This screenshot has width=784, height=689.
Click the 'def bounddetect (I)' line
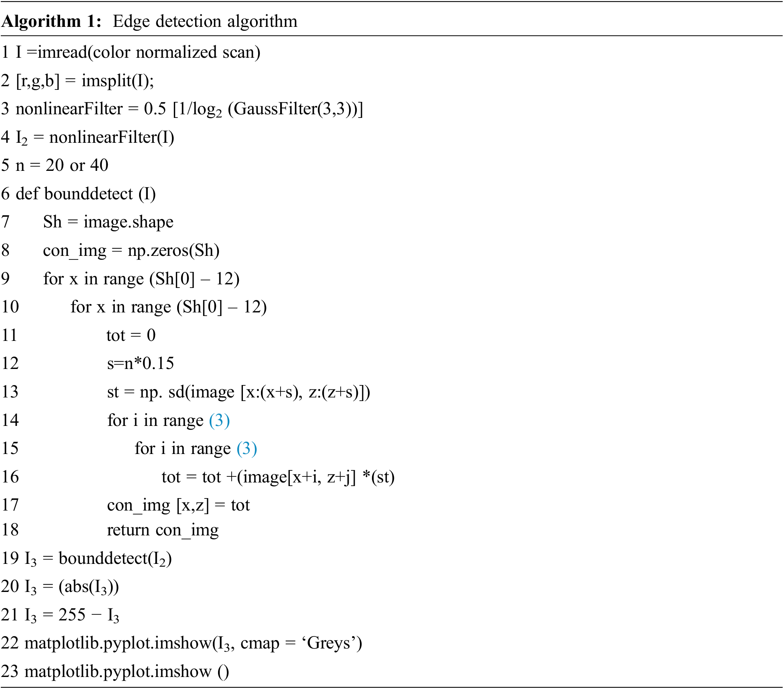pos(85,194)
